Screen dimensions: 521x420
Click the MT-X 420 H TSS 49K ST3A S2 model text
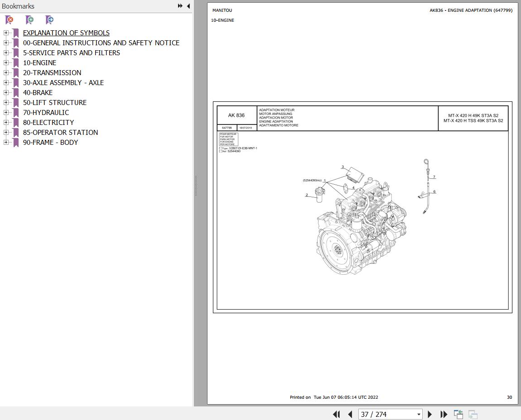pos(473,120)
